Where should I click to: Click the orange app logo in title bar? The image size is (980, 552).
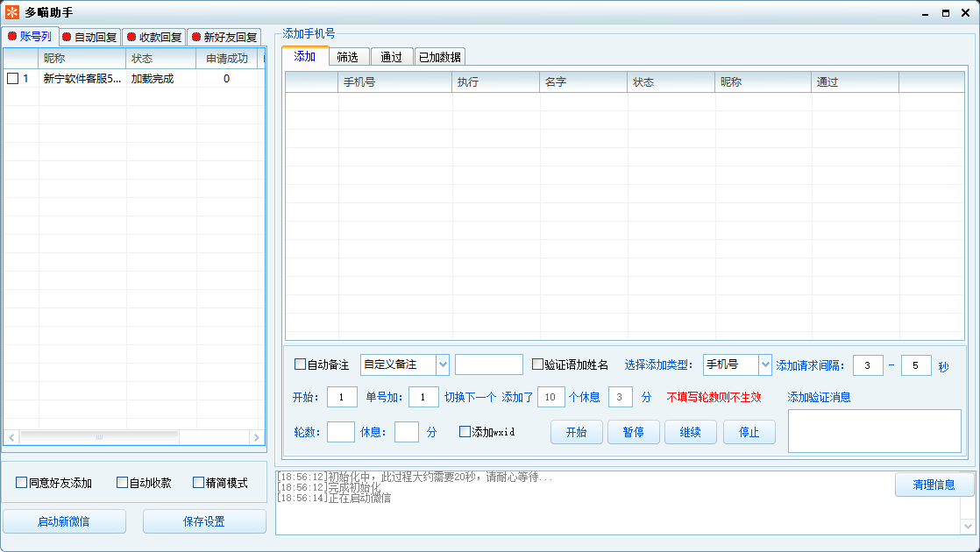pos(12,12)
